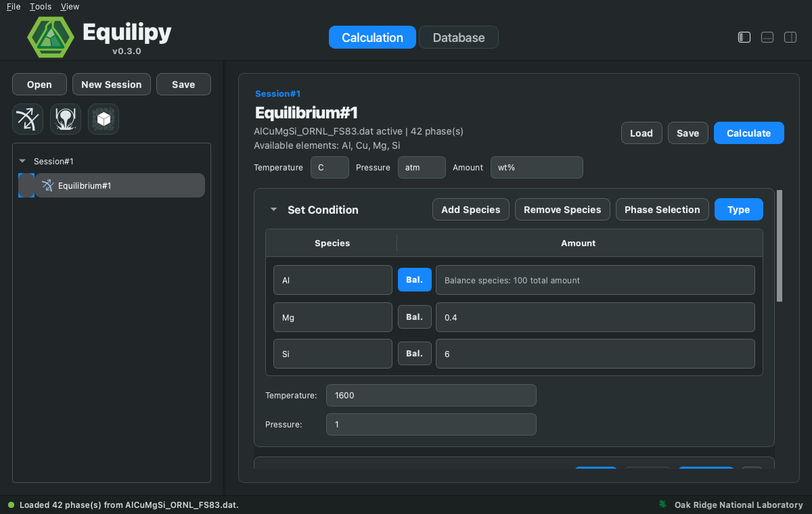Click the blue Session#1 breadcrumb link

point(277,94)
